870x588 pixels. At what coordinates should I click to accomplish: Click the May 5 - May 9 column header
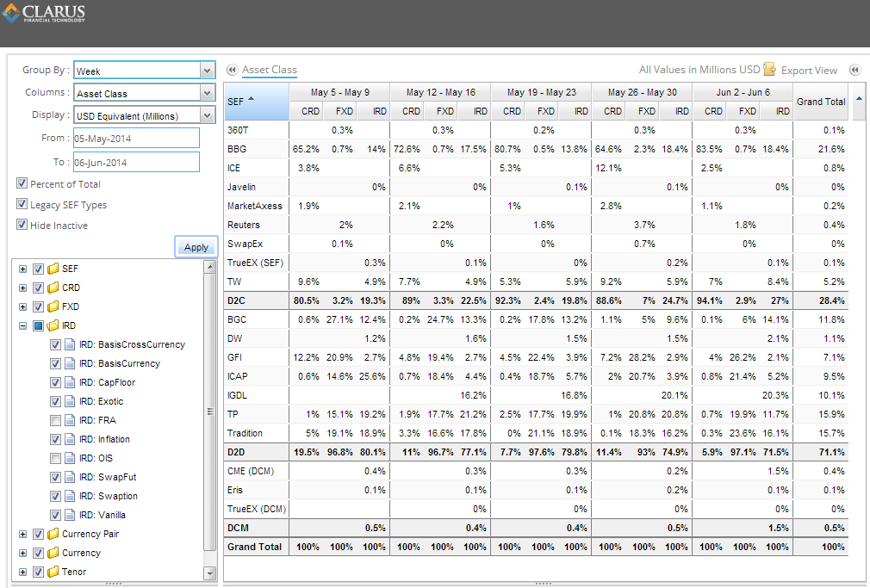pyautogui.click(x=339, y=92)
